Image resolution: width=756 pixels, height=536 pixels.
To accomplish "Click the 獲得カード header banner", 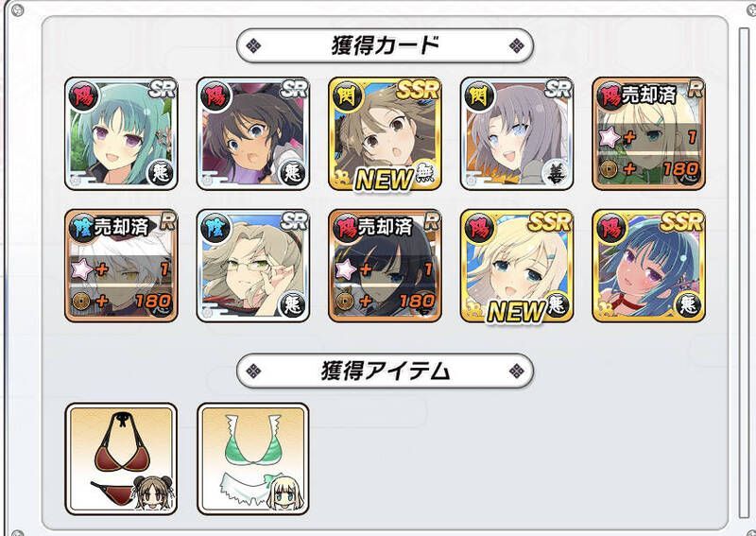I will coord(385,45).
